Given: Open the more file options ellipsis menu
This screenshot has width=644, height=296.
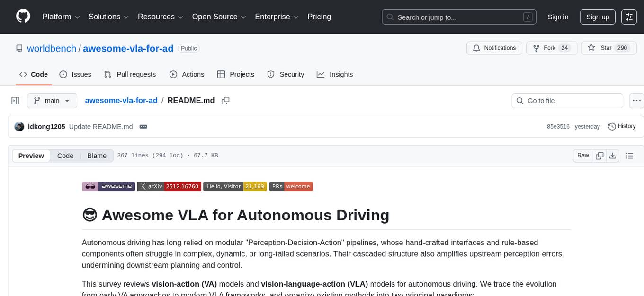Looking at the screenshot, I should (x=636, y=100).
